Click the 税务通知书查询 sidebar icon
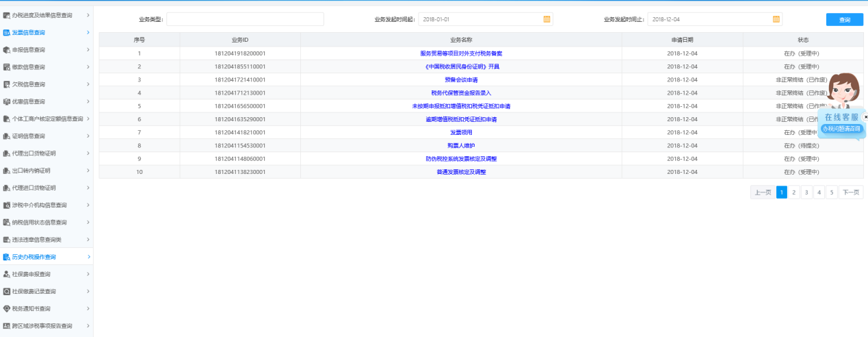Image resolution: width=868 pixels, height=337 pixels. pyautogui.click(x=7, y=308)
